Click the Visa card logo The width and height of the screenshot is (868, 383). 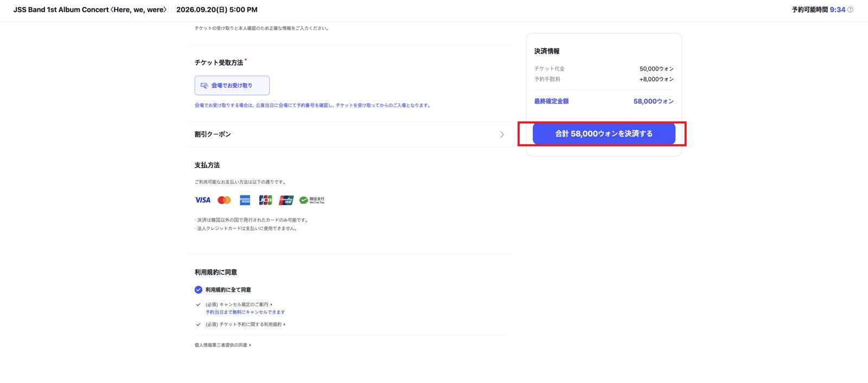(202, 200)
